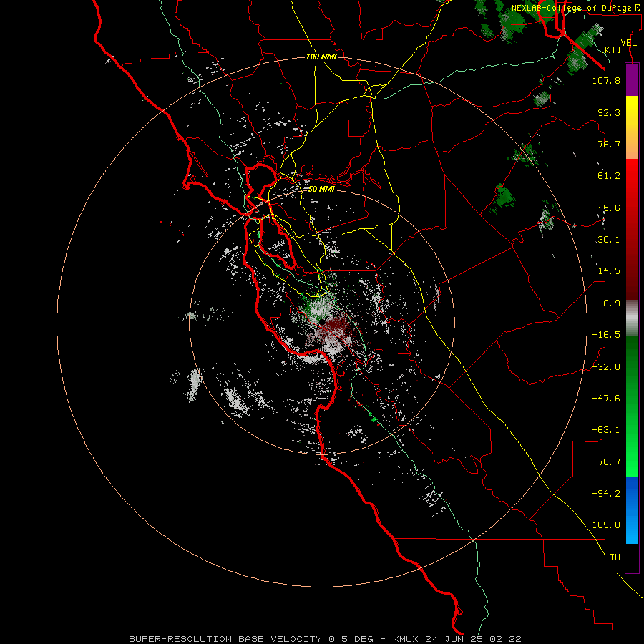
Task: Click the -109.8 legend value
Action: click(604, 525)
